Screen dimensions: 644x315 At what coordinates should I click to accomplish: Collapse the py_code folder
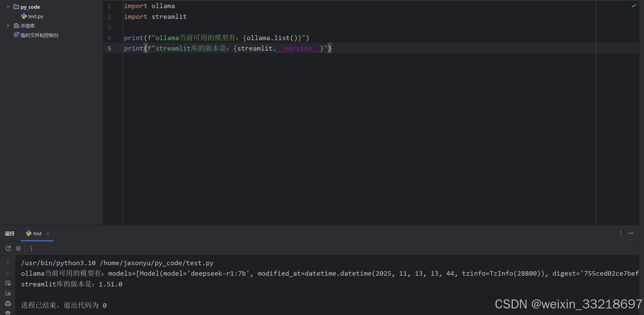pyautogui.click(x=8, y=7)
